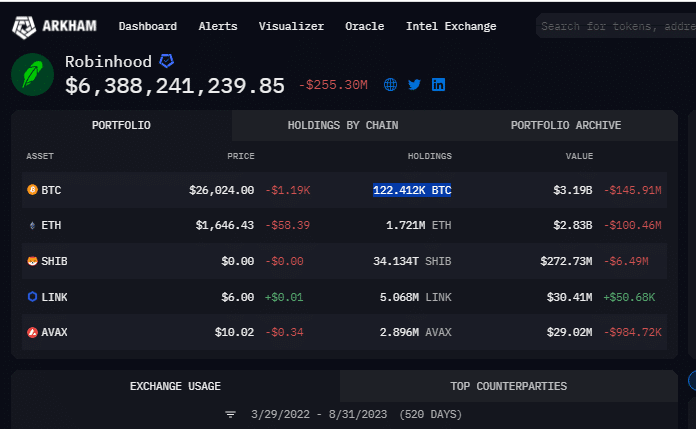Open Robinhood LinkedIn icon
Viewport: 696px width, 429px height.
point(438,84)
